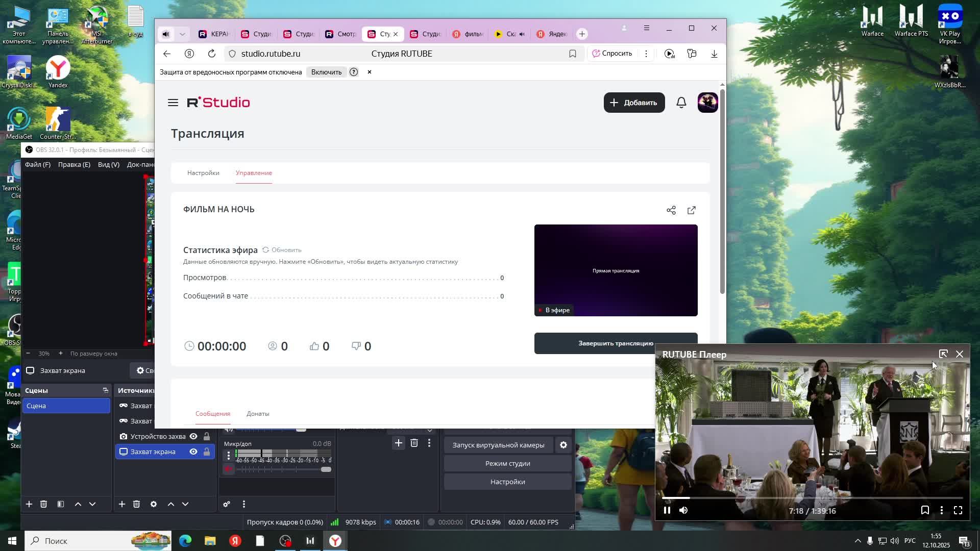Open advanced audio properties gears icon
Image resolution: width=980 pixels, height=551 pixels.
[227, 504]
